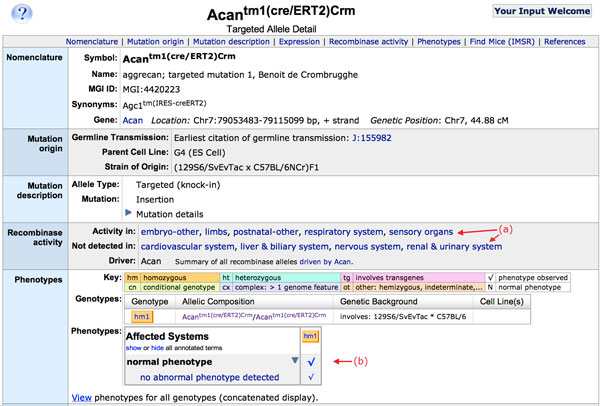Click checkmark beside normal phenotype row

[x=310, y=360]
